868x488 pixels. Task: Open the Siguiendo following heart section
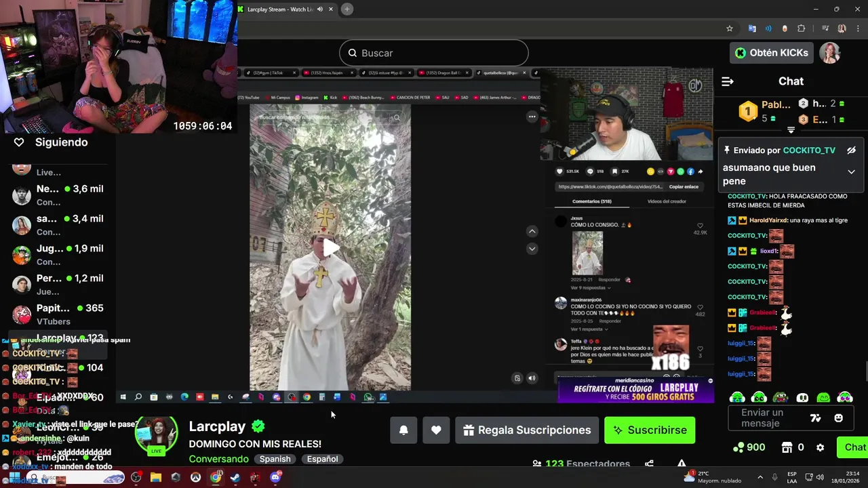(x=51, y=142)
